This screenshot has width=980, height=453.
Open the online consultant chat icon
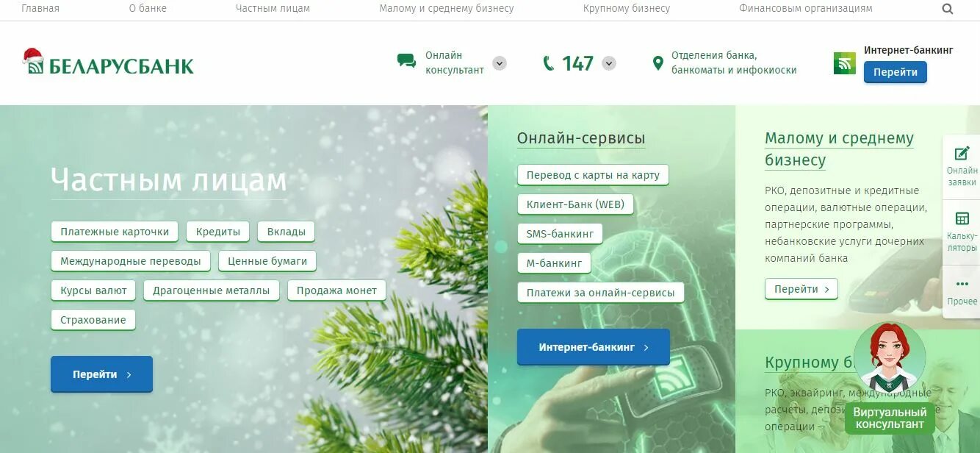406,61
